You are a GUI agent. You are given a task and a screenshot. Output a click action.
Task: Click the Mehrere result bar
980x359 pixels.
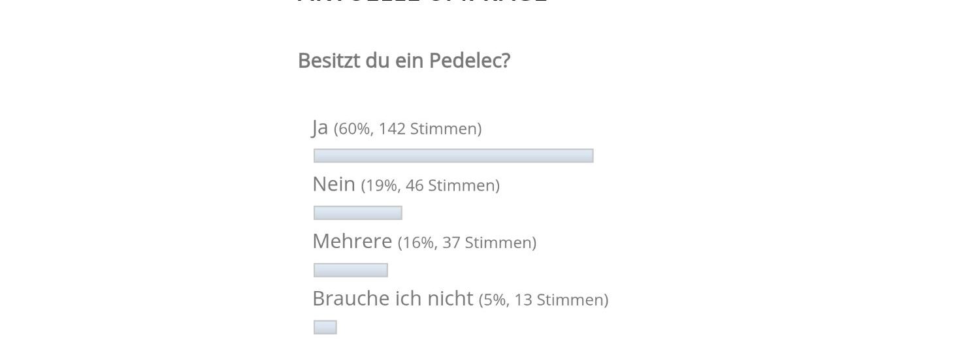(350, 270)
